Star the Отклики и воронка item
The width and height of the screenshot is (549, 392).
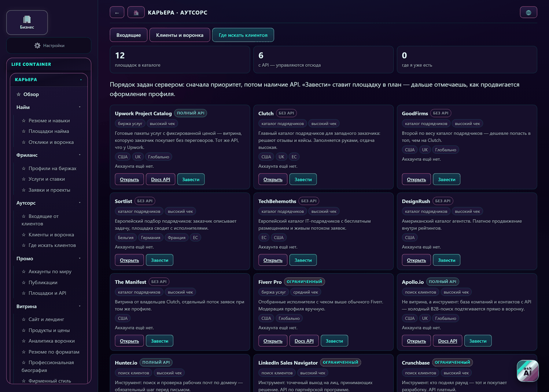pos(24,142)
